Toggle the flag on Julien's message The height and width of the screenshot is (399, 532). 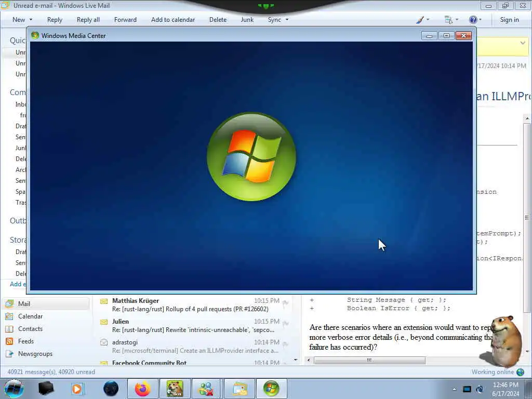(x=286, y=324)
